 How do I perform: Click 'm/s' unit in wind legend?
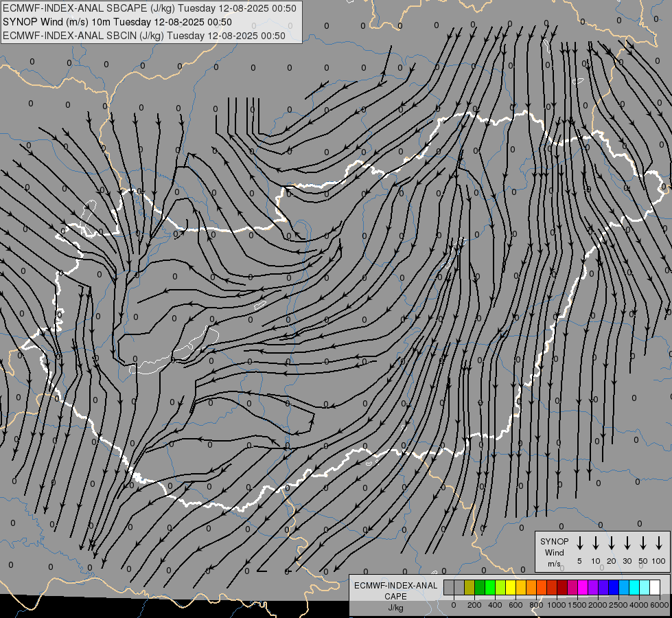click(x=554, y=564)
